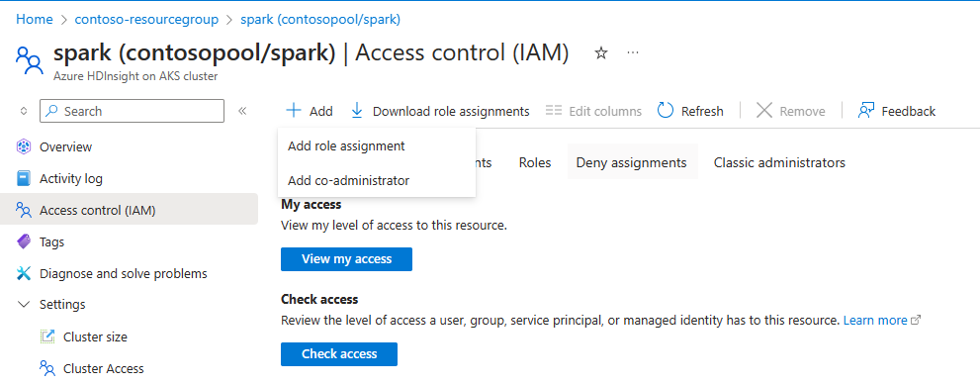This screenshot has width=980, height=384.
Task: Choose Add role assignment from menu
Action: click(x=346, y=145)
